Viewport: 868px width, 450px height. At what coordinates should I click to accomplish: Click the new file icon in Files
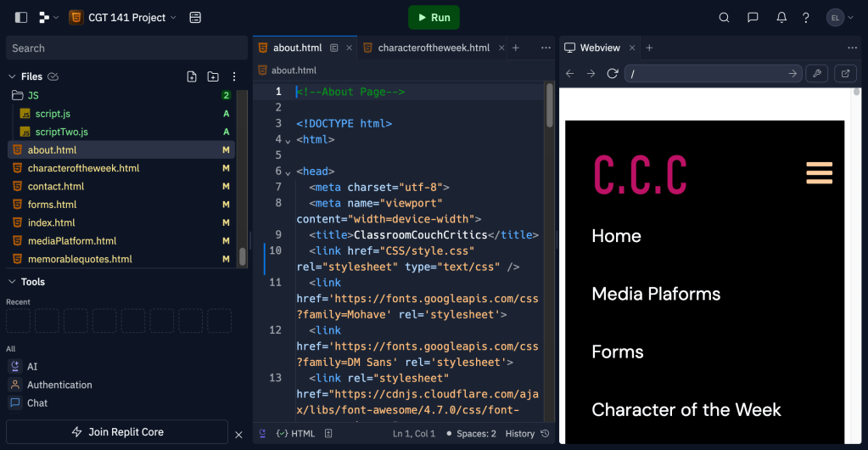point(192,76)
